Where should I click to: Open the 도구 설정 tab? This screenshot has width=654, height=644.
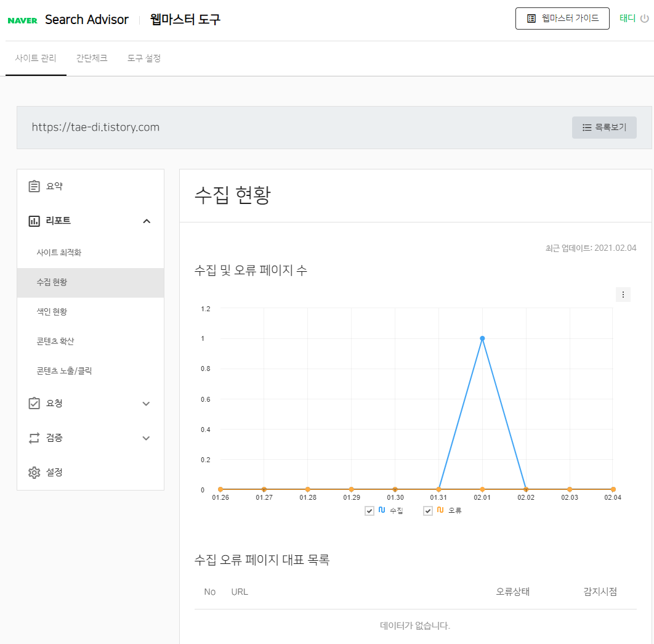pos(143,58)
